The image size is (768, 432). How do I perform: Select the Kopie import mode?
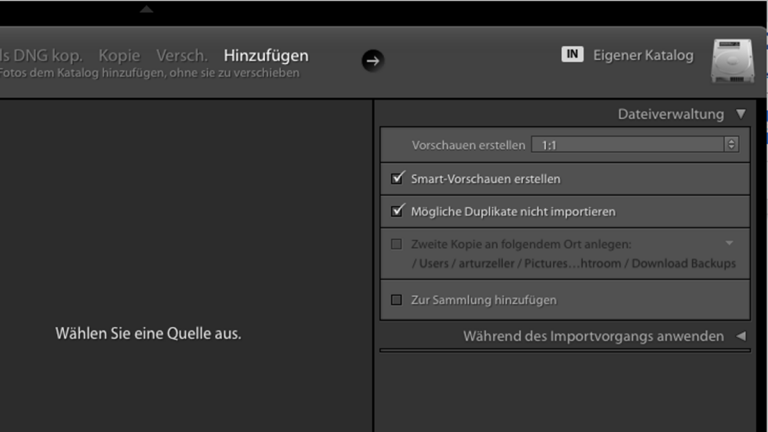click(x=119, y=55)
